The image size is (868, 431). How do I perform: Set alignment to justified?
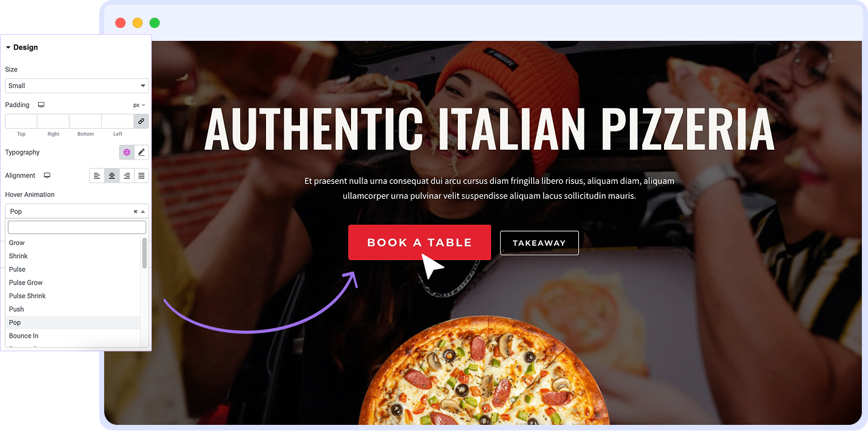coord(141,176)
